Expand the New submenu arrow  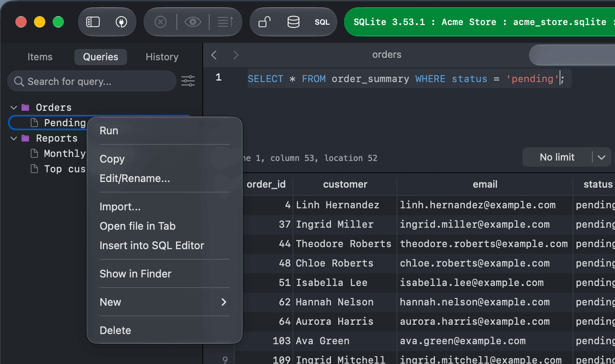(x=224, y=302)
